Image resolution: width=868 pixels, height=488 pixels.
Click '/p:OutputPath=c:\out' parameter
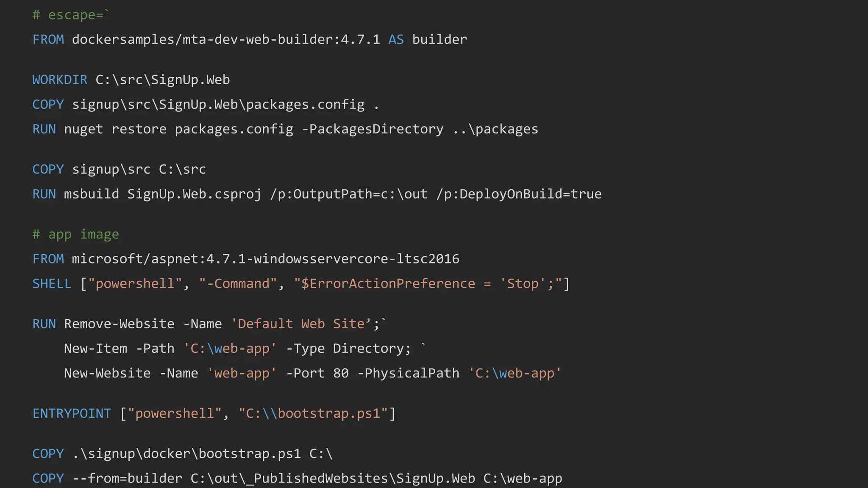[x=349, y=194]
